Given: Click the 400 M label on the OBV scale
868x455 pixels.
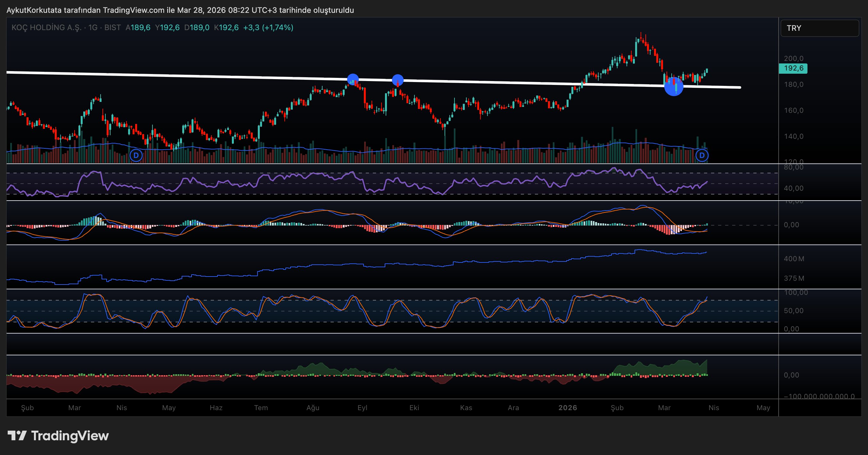Looking at the screenshot, I should (x=794, y=259).
